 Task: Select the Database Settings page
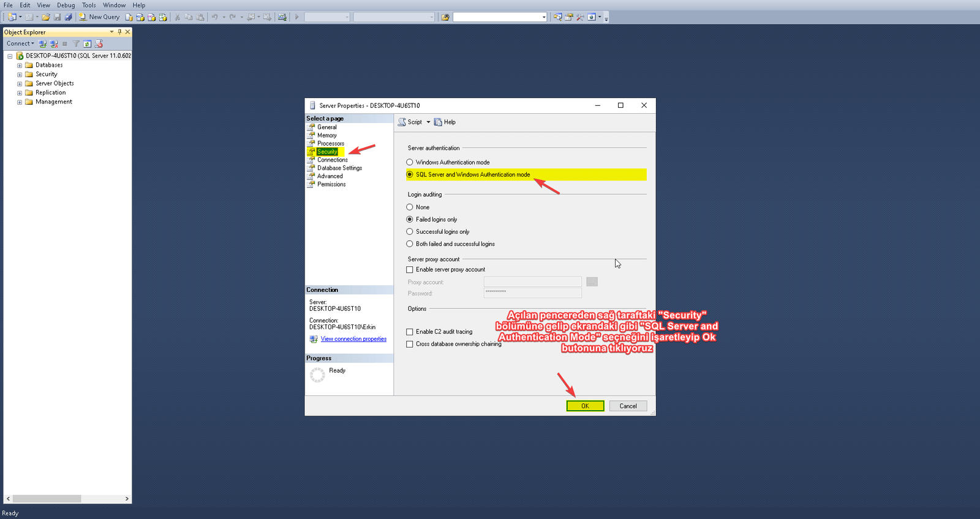[339, 168]
